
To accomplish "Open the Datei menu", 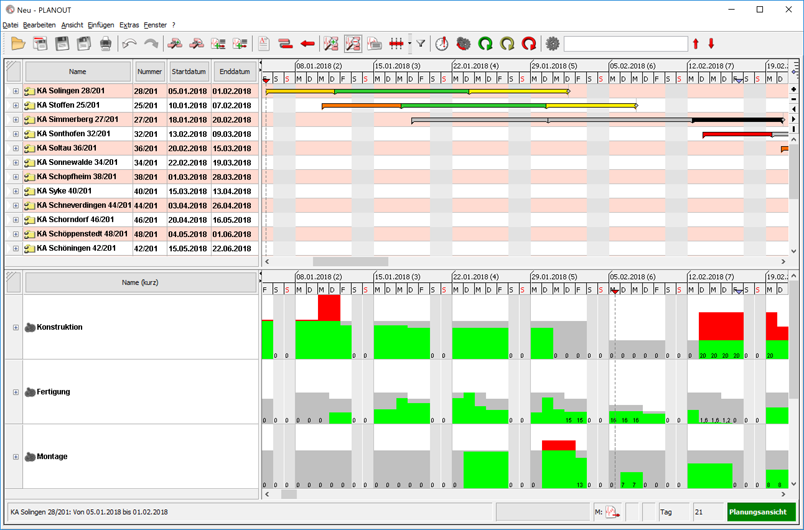I will tap(10, 25).
